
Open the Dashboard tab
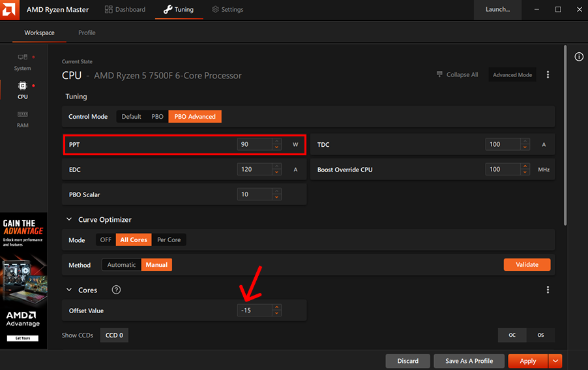pyautogui.click(x=125, y=9)
